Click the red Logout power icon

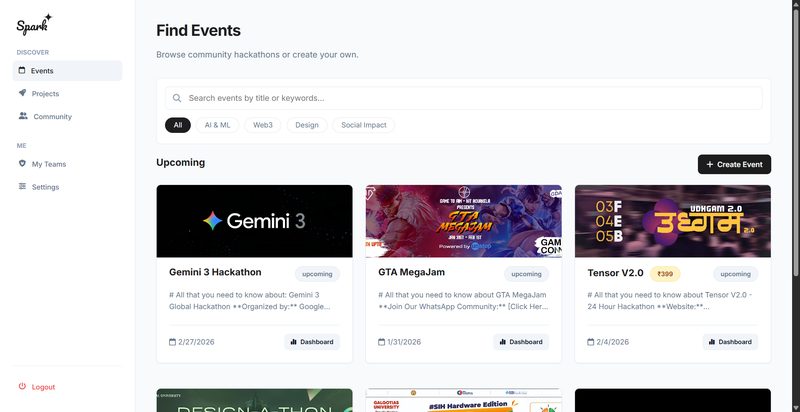pos(22,387)
